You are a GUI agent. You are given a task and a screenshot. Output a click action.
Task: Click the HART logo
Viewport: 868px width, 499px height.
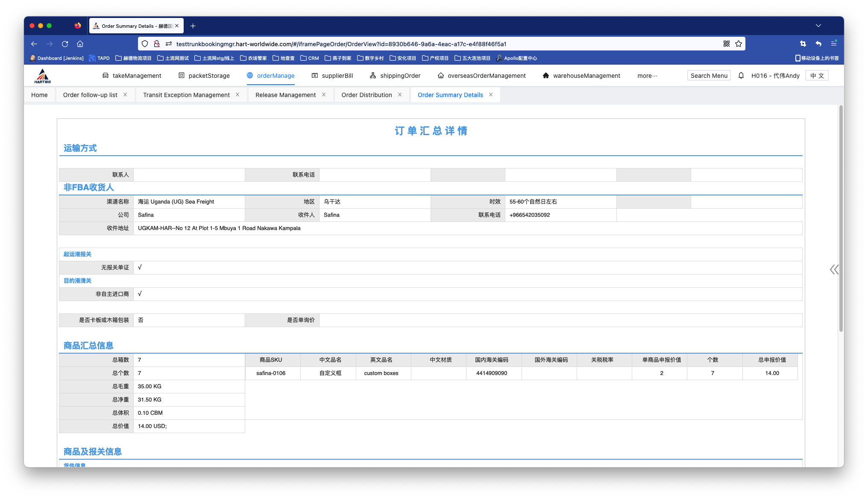click(42, 76)
